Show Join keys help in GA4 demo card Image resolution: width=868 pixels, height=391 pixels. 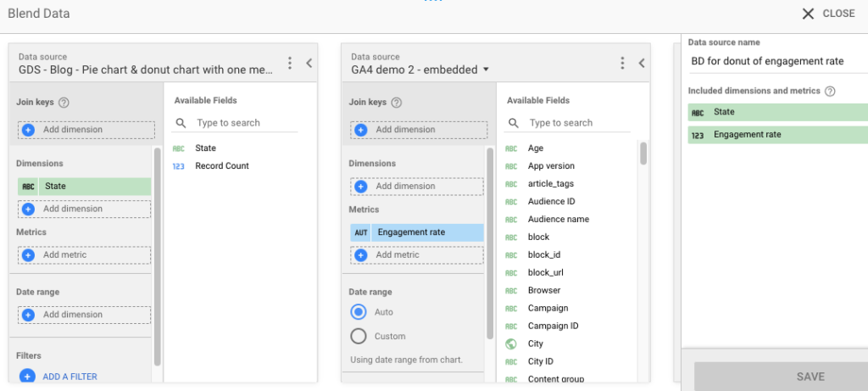point(396,103)
